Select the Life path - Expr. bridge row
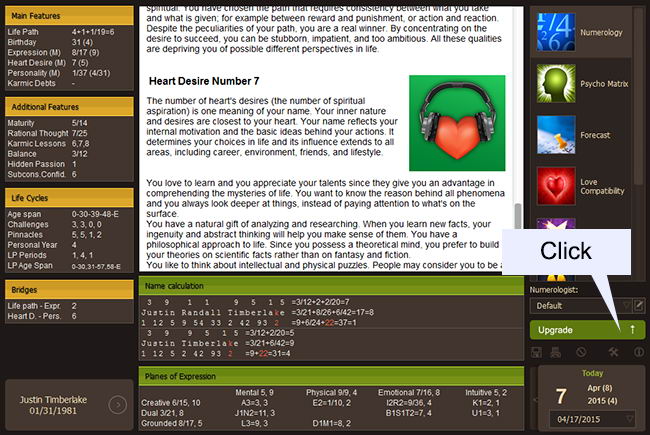 pyautogui.click(x=69, y=306)
